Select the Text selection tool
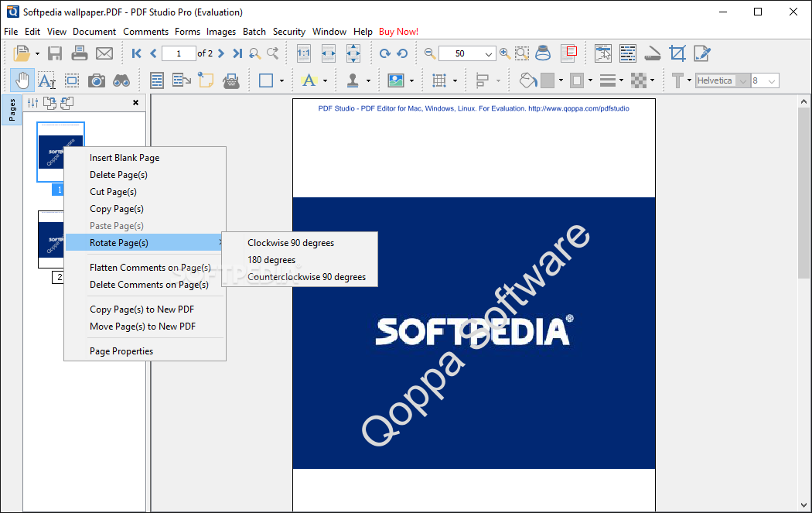The height and width of the screenshot is (513, 812). pyautogui.click(x=46, y=80)
